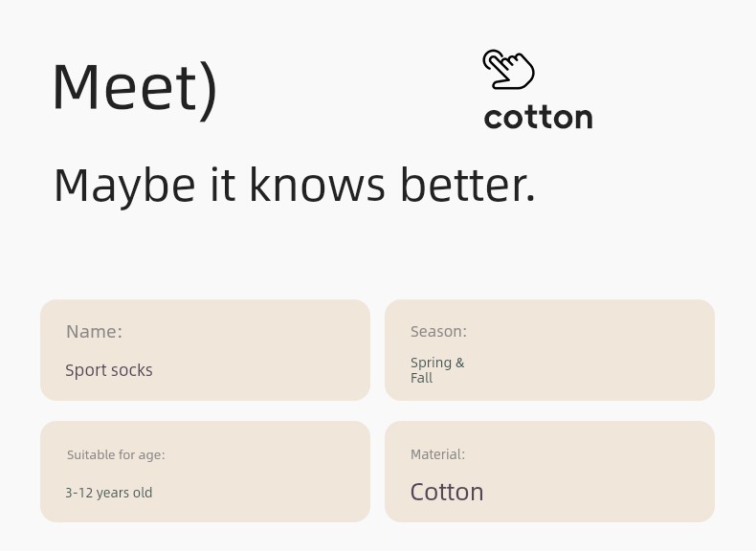
Task: Click the Name: label
Action: click(x=94, y=332)
